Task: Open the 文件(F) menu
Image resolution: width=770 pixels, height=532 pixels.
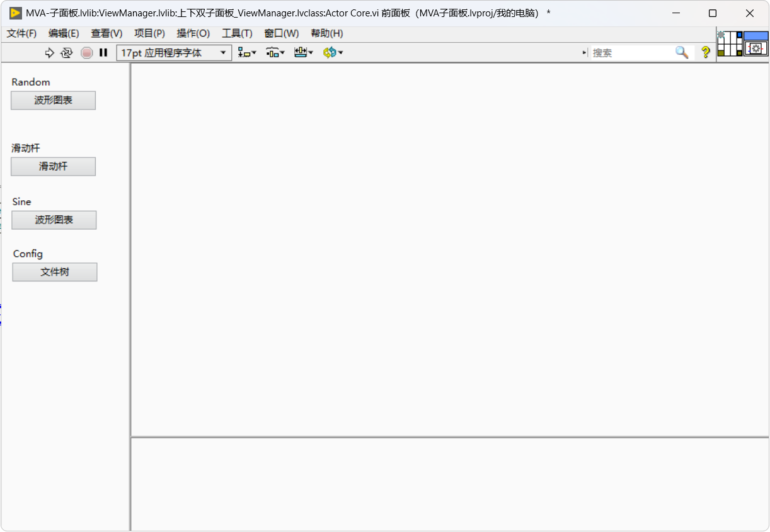Action: 22,33
